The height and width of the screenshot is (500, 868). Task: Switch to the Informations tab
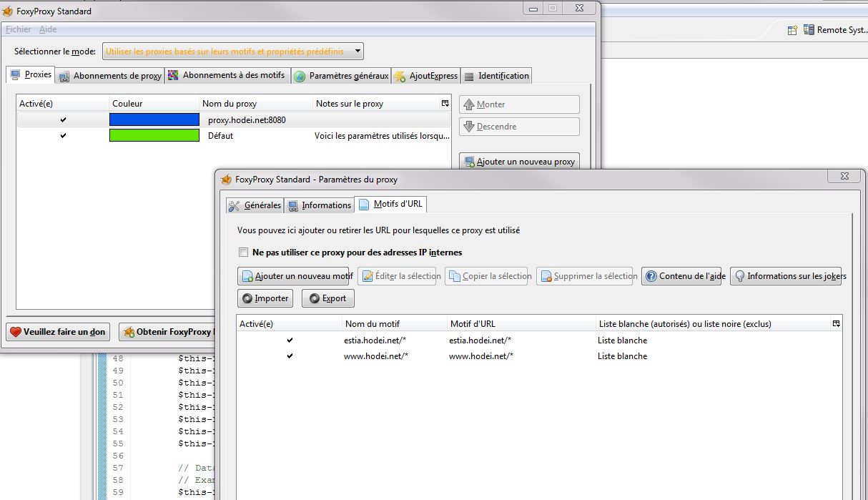pyautogui.click(x=319, y=205)
